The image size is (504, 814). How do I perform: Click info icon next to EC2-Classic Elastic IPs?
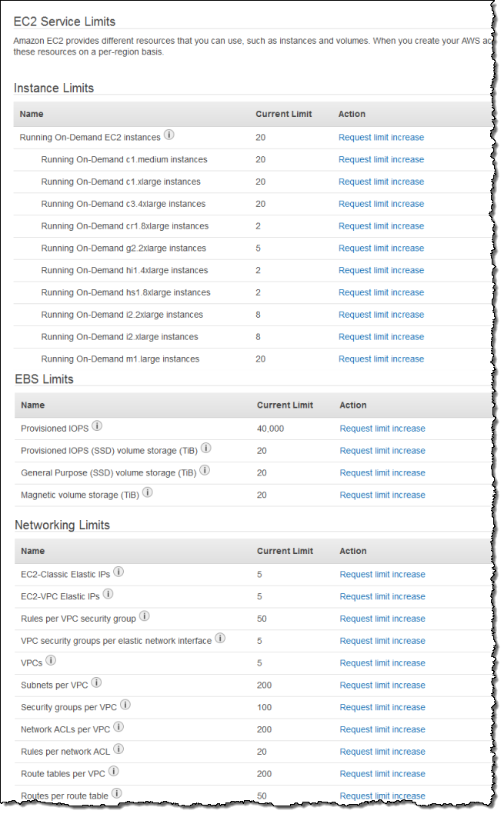tap(118, 572)
